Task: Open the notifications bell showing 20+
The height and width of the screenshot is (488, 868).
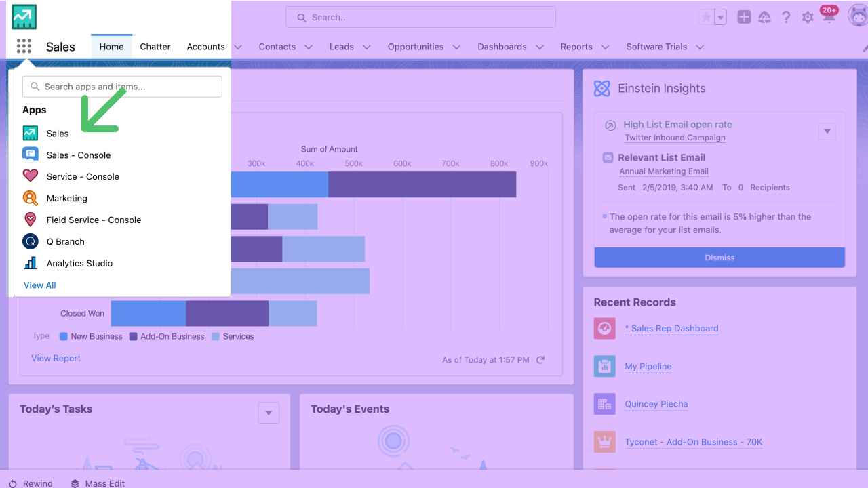Action: pos(829,16)
